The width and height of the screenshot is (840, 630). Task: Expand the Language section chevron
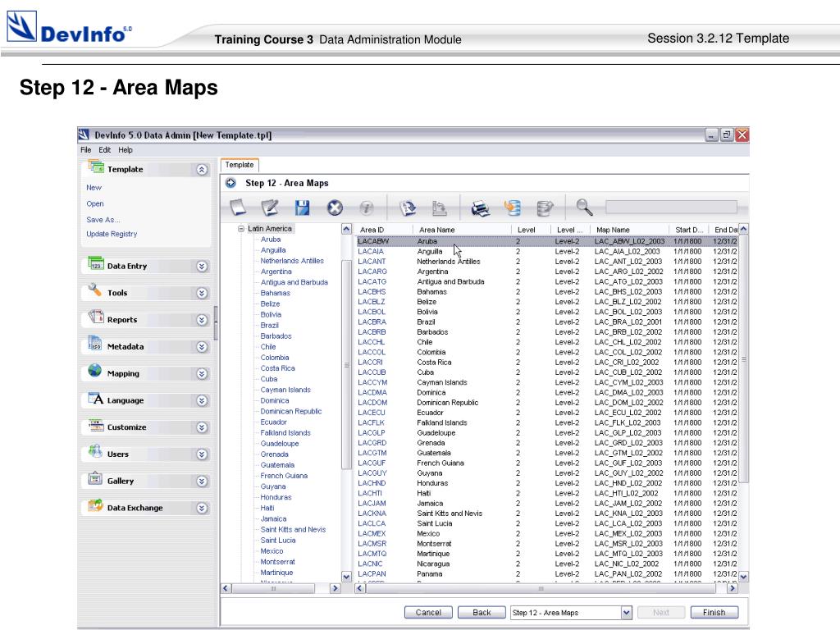(x=202, y=400)
